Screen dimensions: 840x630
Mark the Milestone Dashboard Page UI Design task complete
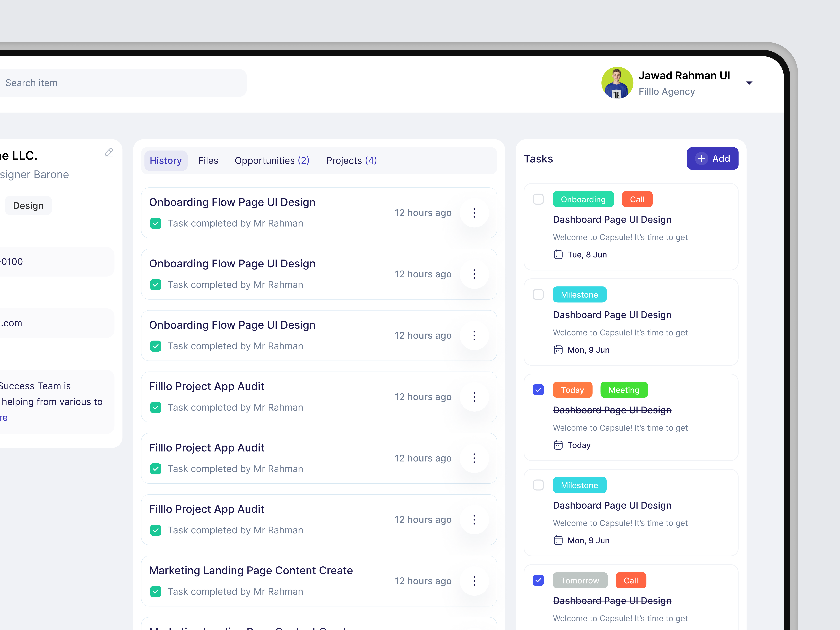[x=538, y=294]
